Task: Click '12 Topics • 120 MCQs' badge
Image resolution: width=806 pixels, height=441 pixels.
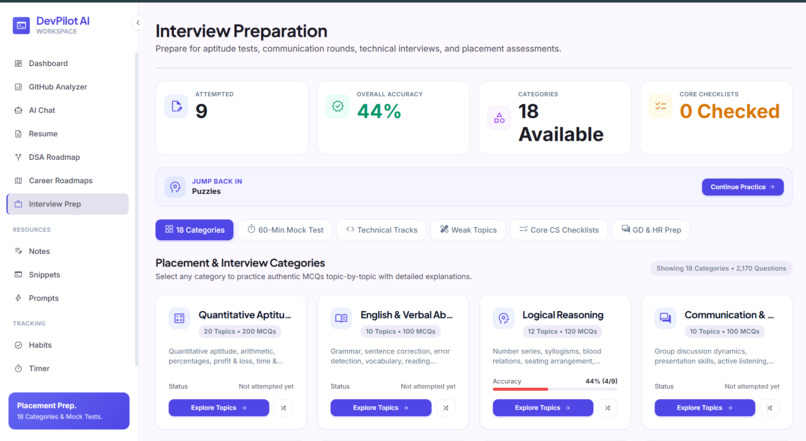Action: click(x=562, y=332)
